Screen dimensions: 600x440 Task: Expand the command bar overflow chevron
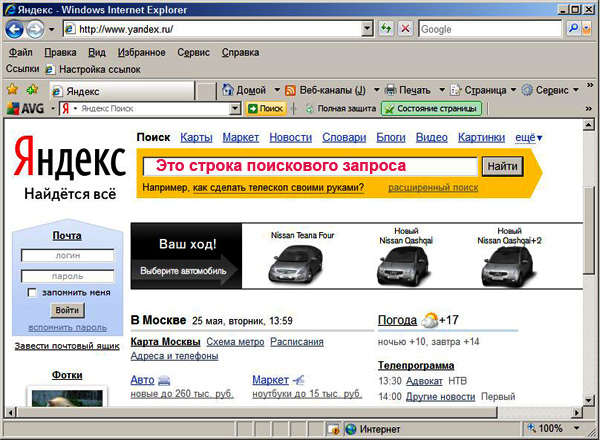[590, 85]
